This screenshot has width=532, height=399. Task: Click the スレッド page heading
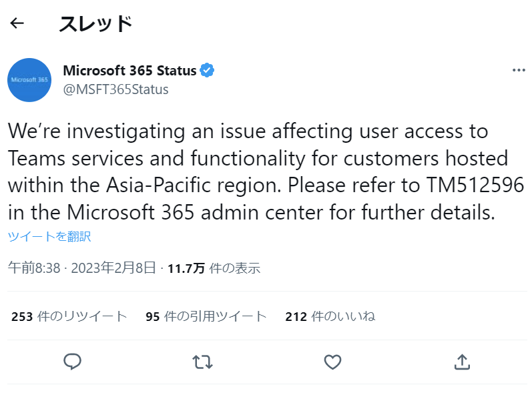(95, 23)
